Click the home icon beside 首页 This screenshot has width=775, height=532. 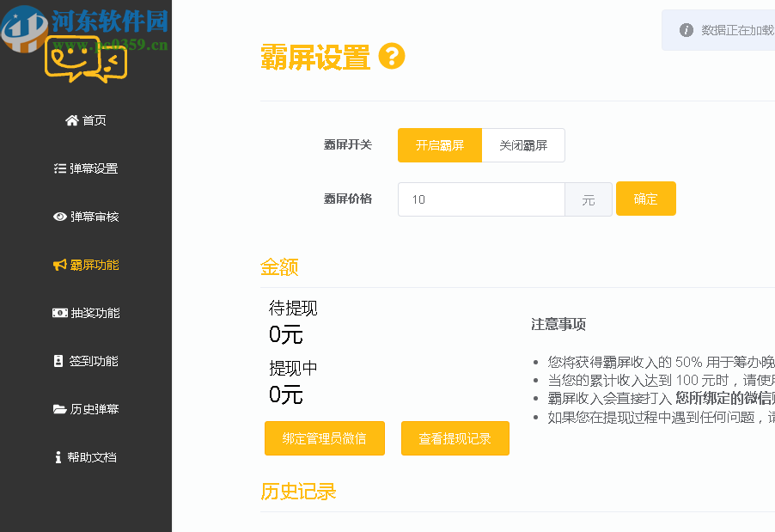click(73, 120)
